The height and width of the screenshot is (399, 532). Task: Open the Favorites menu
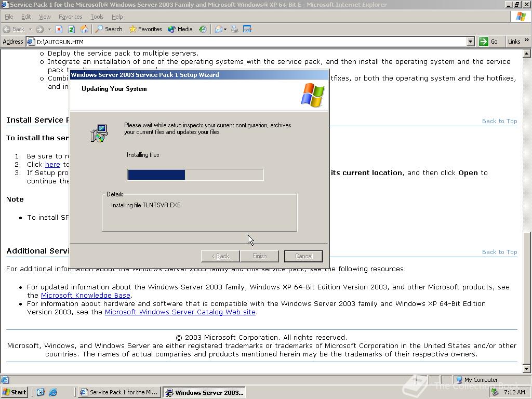pos(70,17)
